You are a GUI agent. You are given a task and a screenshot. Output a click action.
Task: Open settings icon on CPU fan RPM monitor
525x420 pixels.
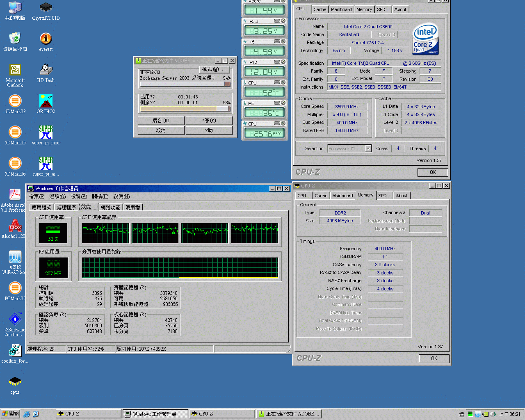point(277,123)
